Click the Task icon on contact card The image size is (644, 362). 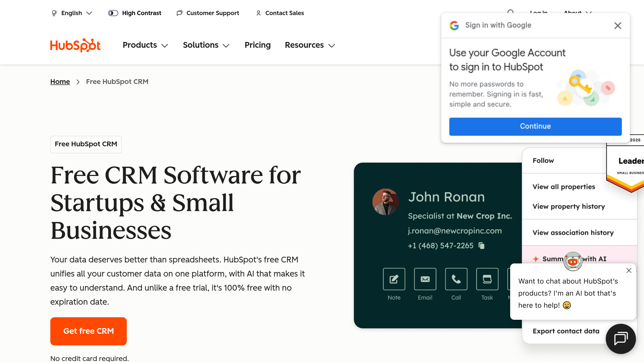tap(487, 279)
